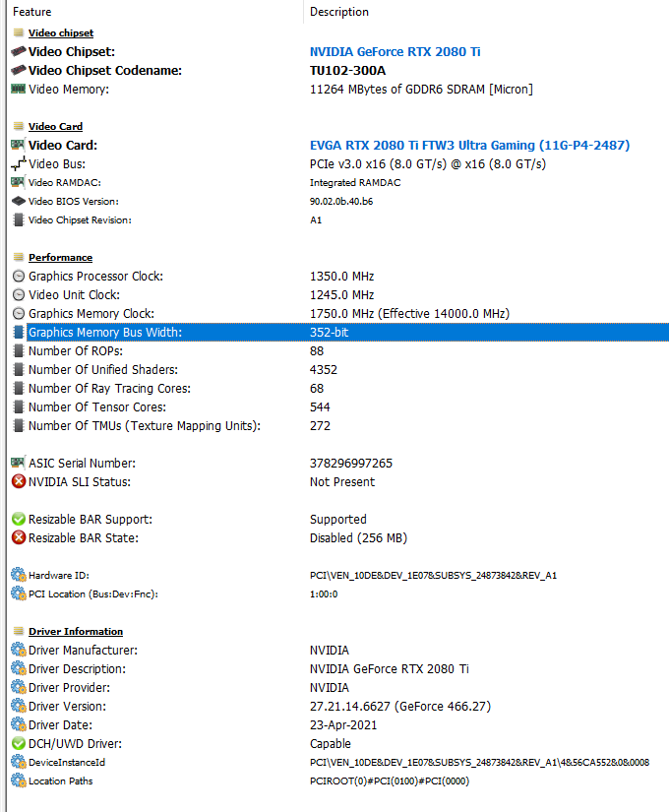Select the BIOS version 90.02.0b.40.b6
The image size is (669, 812).
point(341,202)
